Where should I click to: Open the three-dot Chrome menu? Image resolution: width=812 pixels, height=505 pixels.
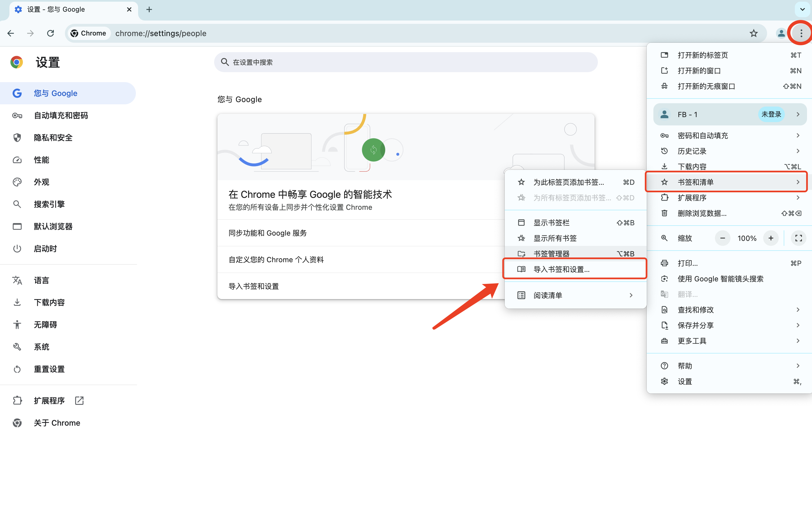click(x=801, y=33)
